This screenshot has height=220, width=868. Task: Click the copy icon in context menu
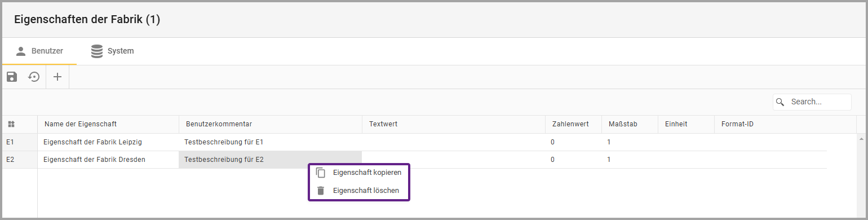321,173
